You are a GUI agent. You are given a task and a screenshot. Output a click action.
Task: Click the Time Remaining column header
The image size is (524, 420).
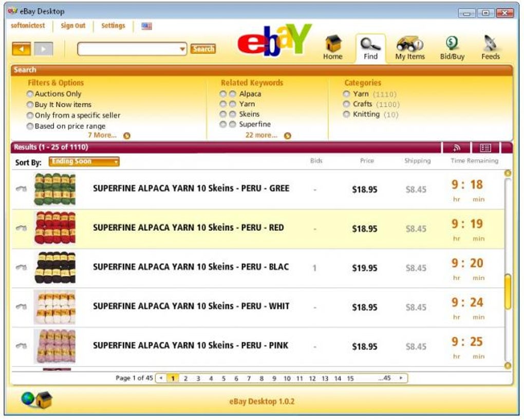point(474,161)
